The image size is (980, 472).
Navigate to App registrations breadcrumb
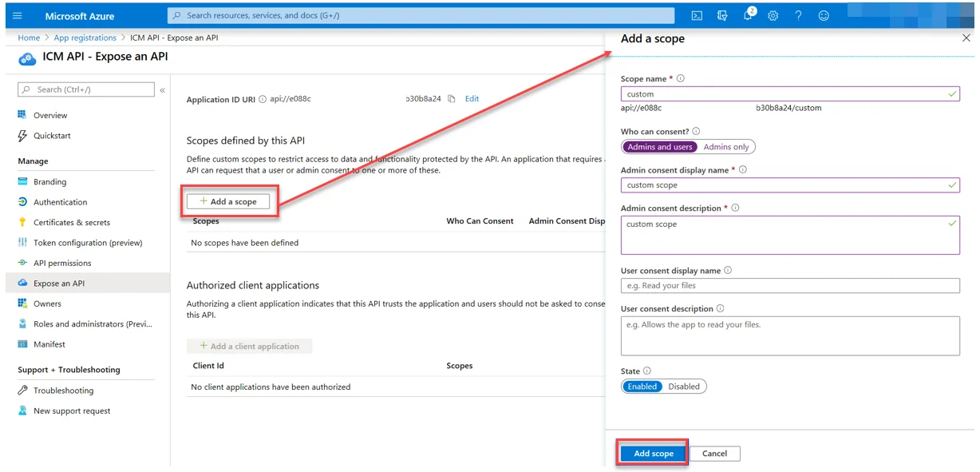[85, 38]
